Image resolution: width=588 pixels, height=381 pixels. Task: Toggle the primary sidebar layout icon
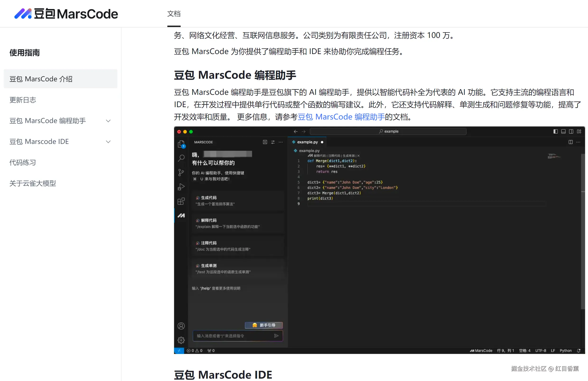tap(555, 132)
